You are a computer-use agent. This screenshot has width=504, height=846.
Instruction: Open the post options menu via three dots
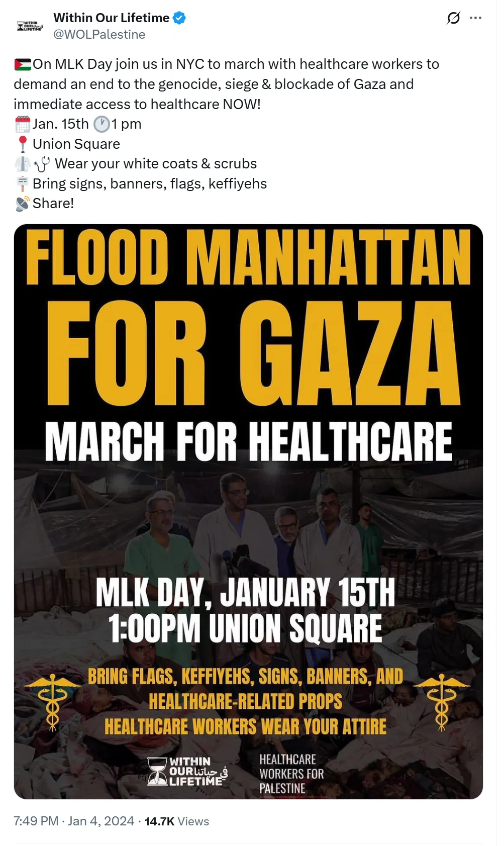(474, 18)
